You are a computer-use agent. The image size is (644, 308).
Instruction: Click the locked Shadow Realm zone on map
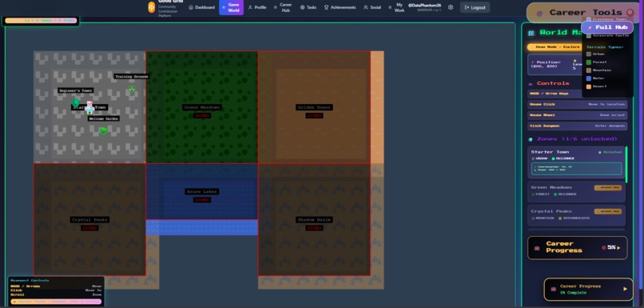[x=314, y=219]
